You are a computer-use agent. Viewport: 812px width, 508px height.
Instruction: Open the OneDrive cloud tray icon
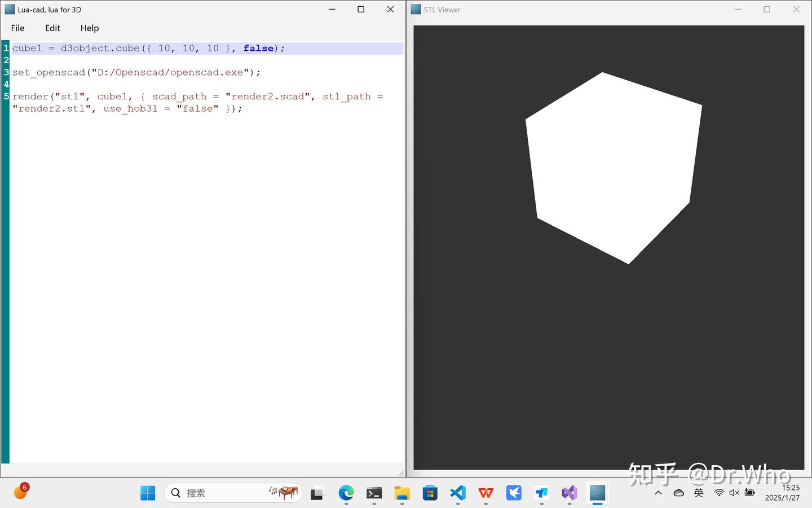tap(679, 493)
